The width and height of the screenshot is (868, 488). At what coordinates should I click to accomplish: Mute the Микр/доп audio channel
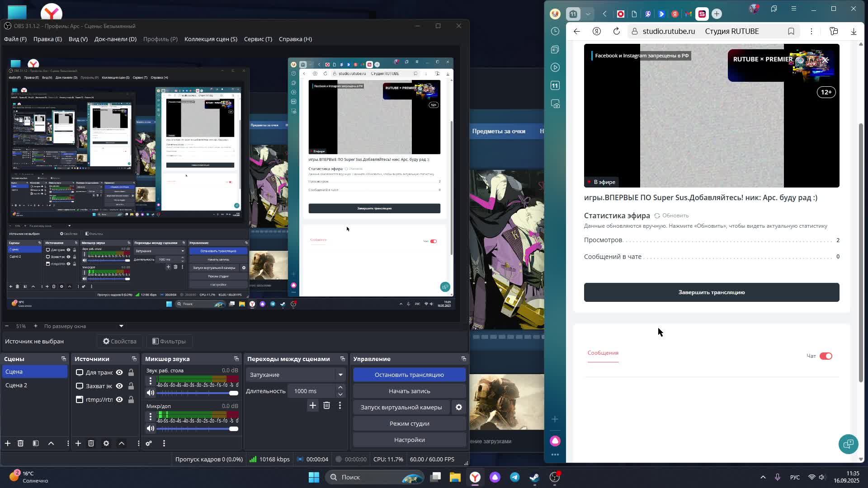tap(151, 428)
